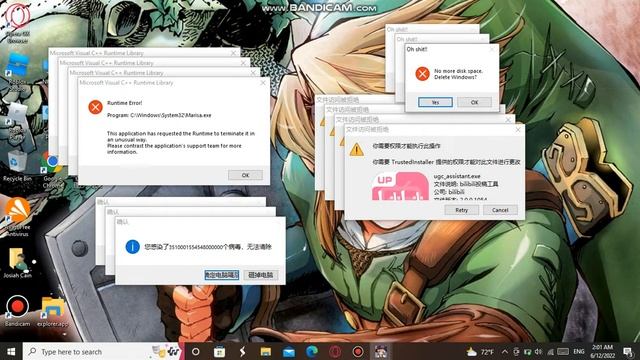640x360 pixels.
Task: Open the Windows Start menu
Action: (x=11, y=351)
